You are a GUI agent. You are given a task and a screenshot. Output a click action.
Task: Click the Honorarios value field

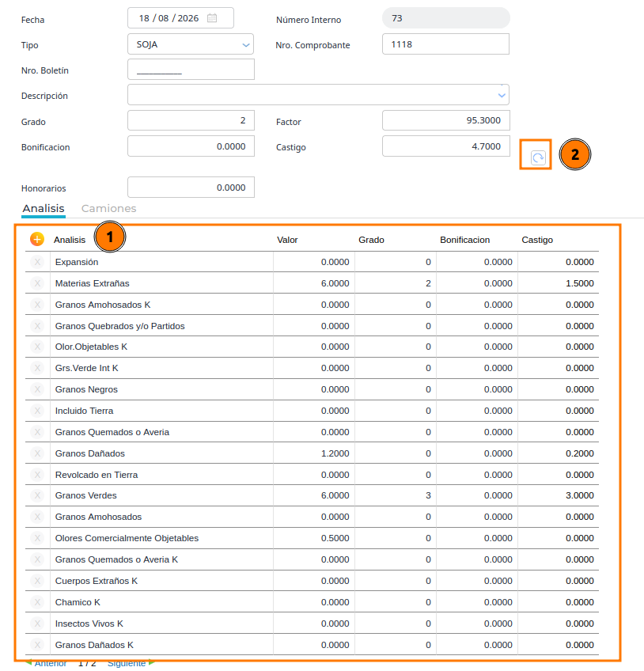pyautogui.click(x=191, y=188)
